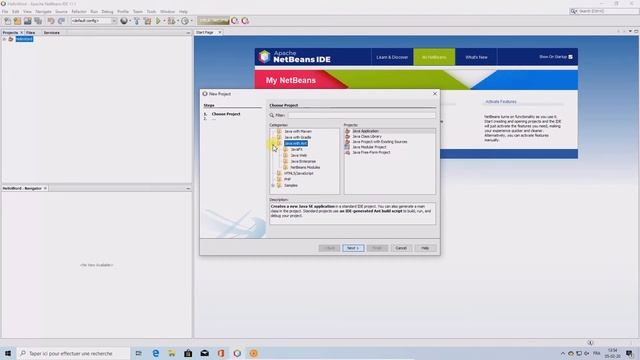The width and height of the screenshot is (640, 360).
Task: Click the Cancel button in dialog
Action: (x=401, y=248)
